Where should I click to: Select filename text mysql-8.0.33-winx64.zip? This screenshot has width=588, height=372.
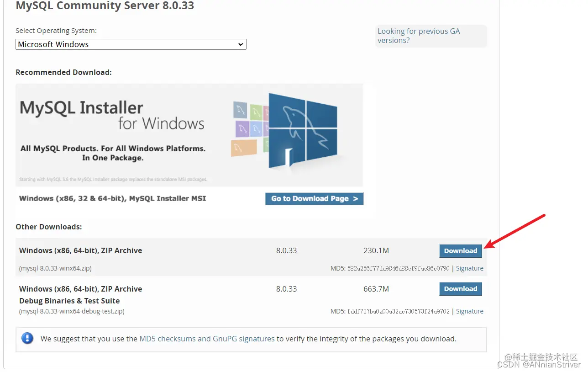(55, 268)
